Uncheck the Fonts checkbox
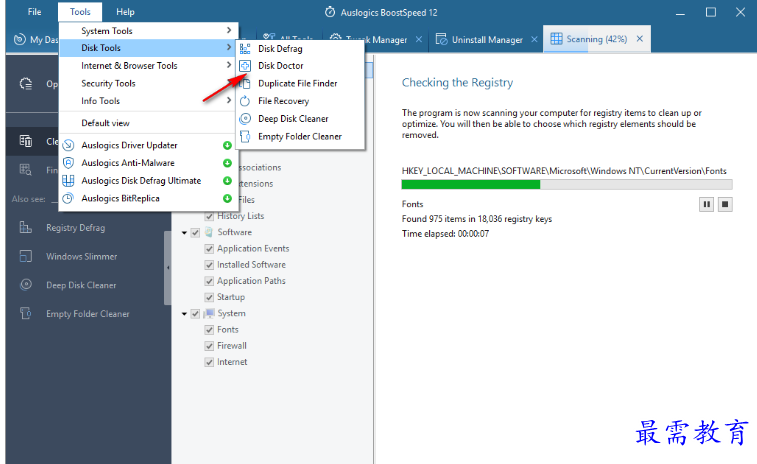The image size is (757, 464). 209,330
